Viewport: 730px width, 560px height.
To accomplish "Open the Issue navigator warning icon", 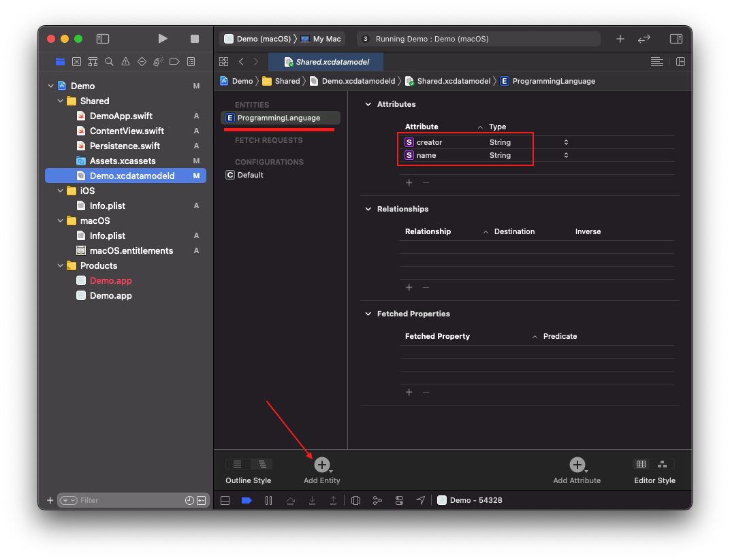I will coord(125,61).
